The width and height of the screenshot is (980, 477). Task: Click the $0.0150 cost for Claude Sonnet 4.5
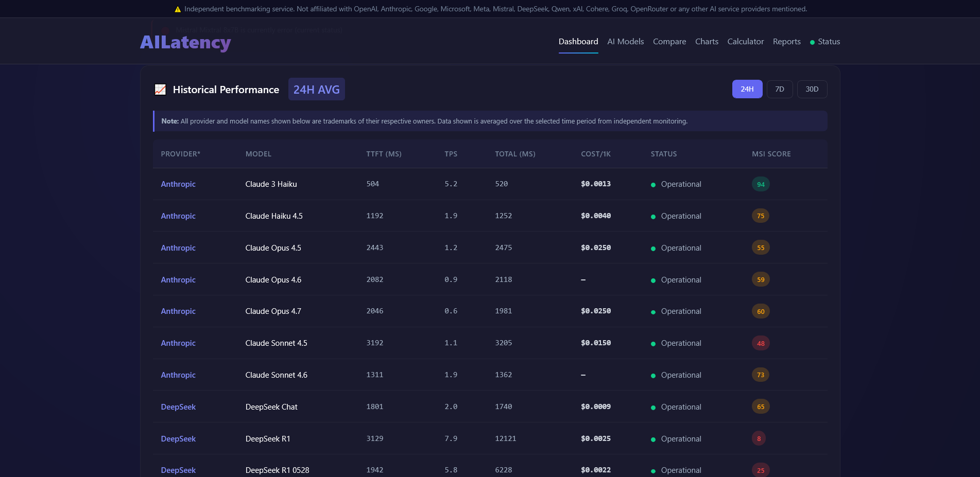(596, 343)
